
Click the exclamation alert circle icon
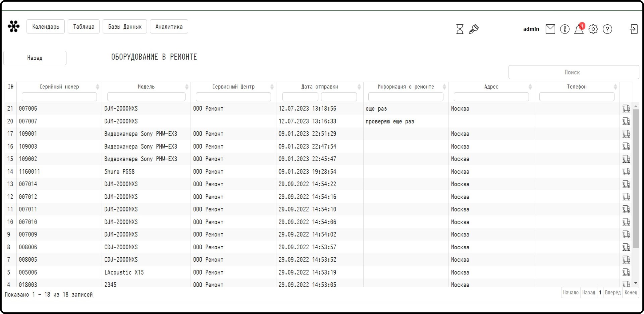point(565,29)
